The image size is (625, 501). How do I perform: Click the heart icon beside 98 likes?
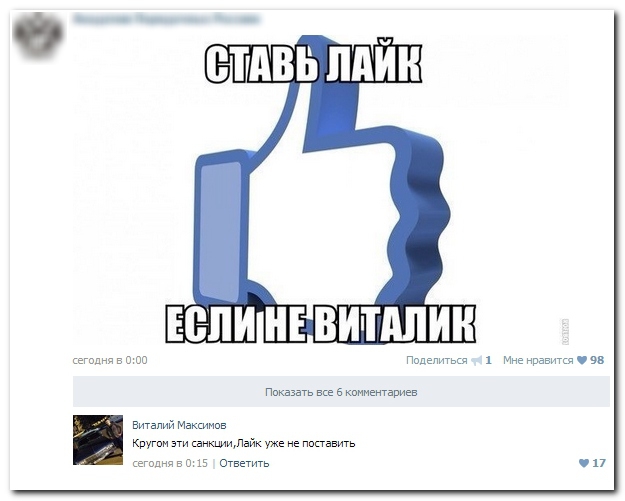point(582,360)
